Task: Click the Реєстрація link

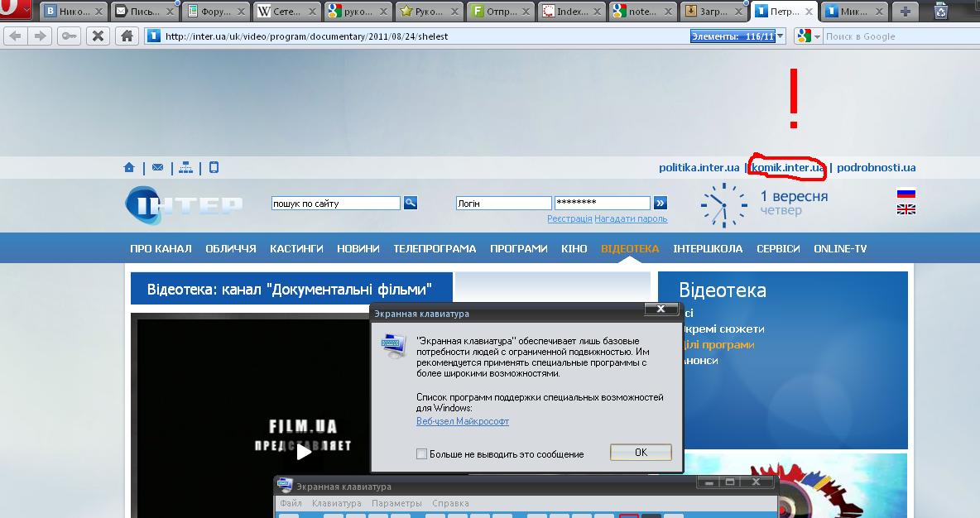Action: [569, 218]
